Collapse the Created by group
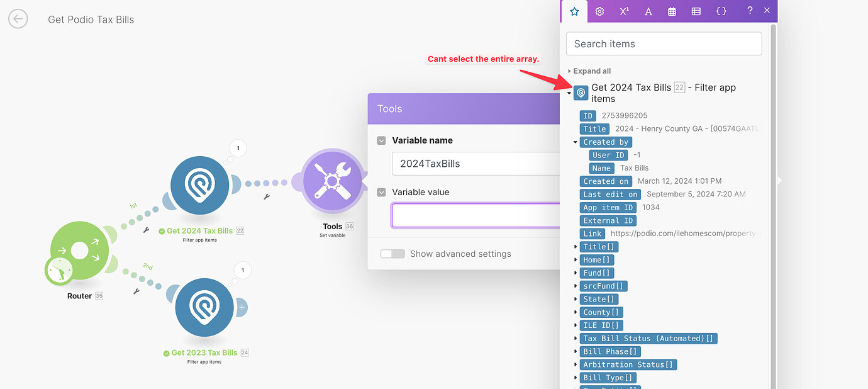The width and height of the screenshot is (868, 389). [x=574, y=142]
